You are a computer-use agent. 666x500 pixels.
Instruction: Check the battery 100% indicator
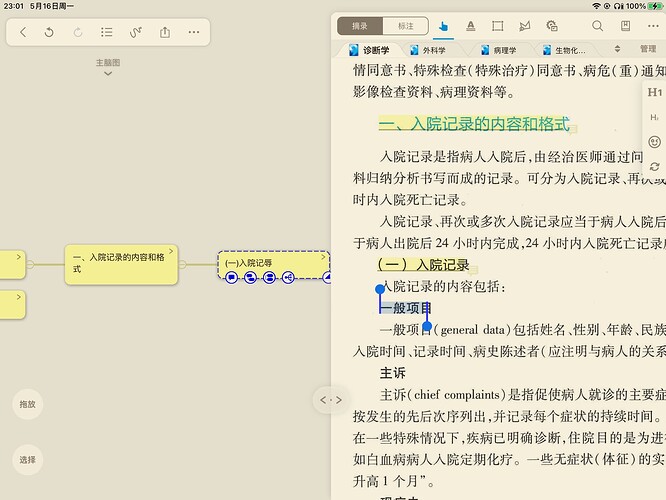(644, 6)
